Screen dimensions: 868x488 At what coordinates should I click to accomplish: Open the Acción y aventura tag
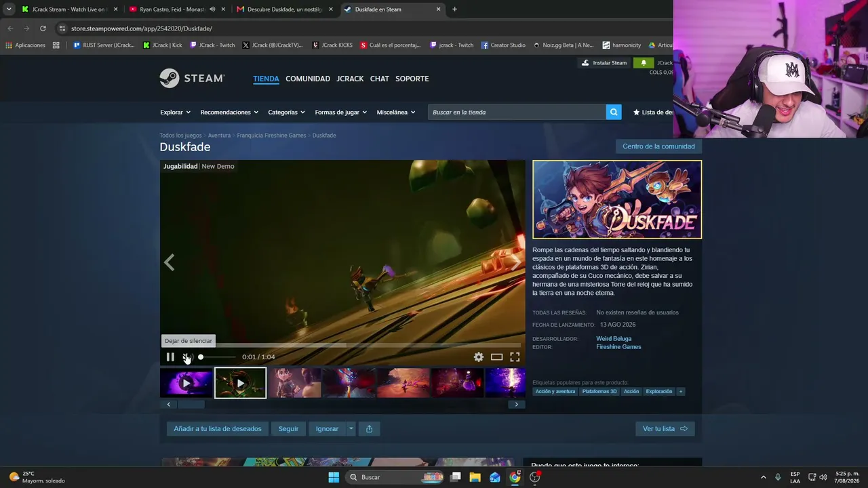pos(555,392)
